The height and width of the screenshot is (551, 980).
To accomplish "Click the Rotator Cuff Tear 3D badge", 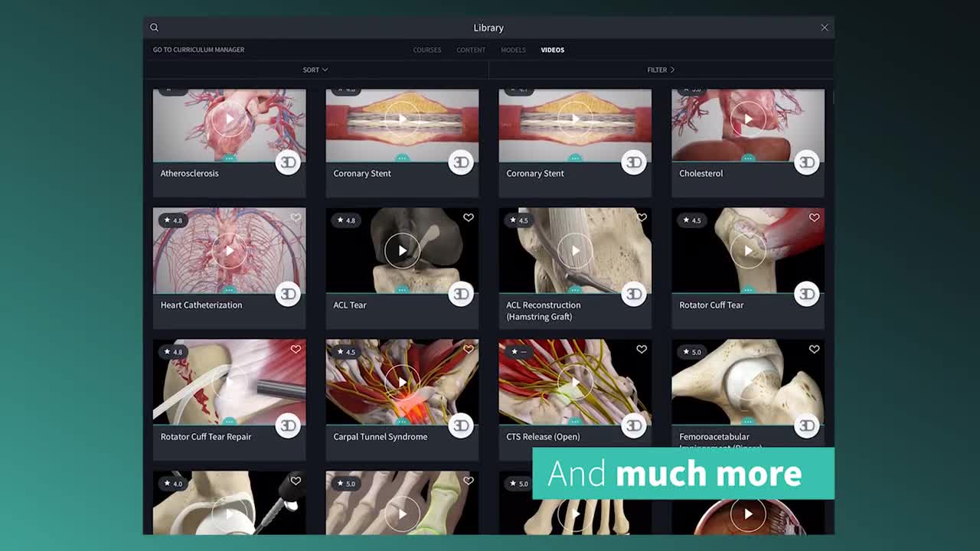I will click(807, 294).
